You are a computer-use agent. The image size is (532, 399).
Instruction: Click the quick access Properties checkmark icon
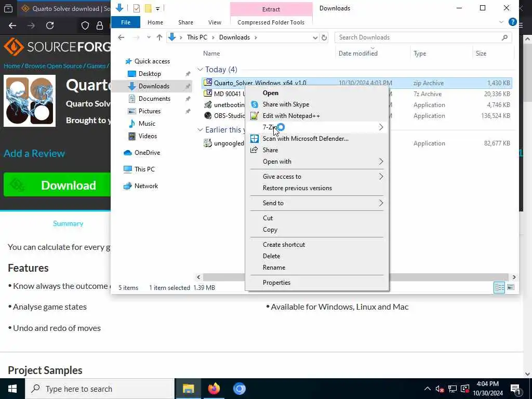point(137,8)
